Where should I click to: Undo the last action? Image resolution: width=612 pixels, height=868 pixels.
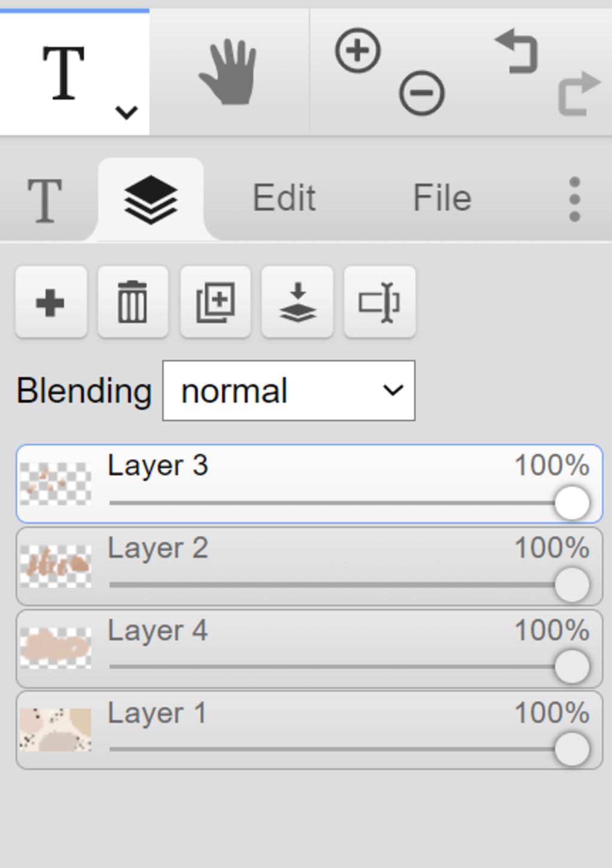point(516,53)
